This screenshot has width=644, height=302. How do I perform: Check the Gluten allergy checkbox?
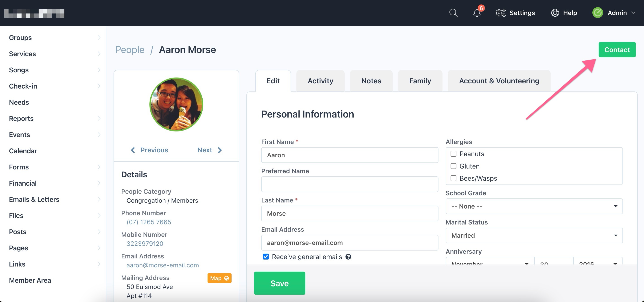tap(453, 166)
